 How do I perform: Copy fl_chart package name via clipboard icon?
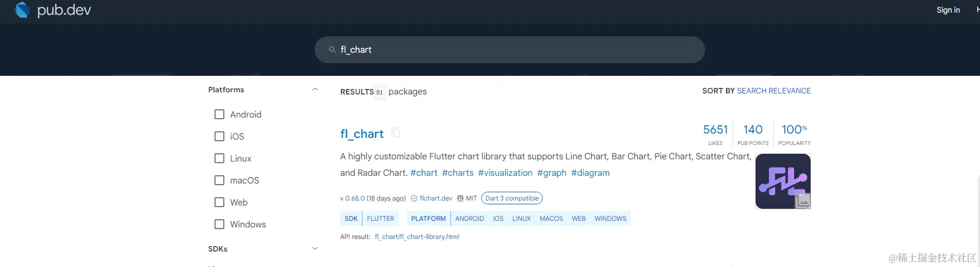pos(396,132)
